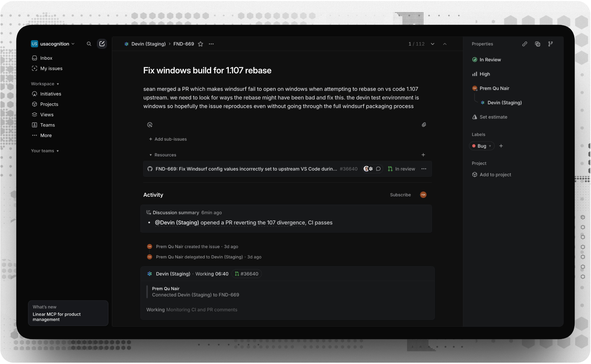Screen dimensions: 591x364
Task: Star the FND-669 issue as favorite
Action: (201, 44)
